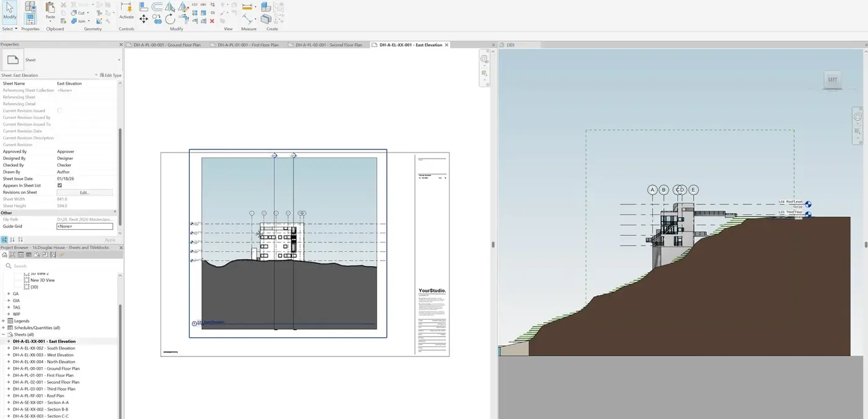Expand the Schedules/Quantities (all) node
The height and width of the screenshot is (419, 868).
tap(4, 328)
